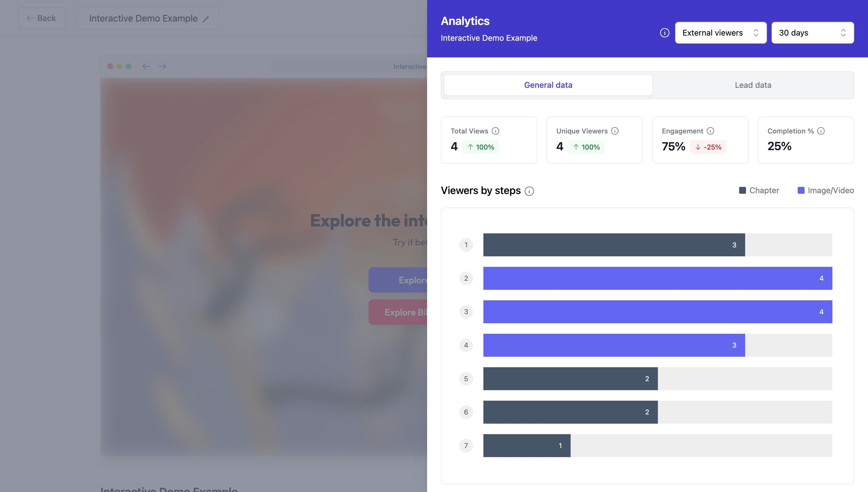Toggle the Image/Video legend item

(826, 190)
